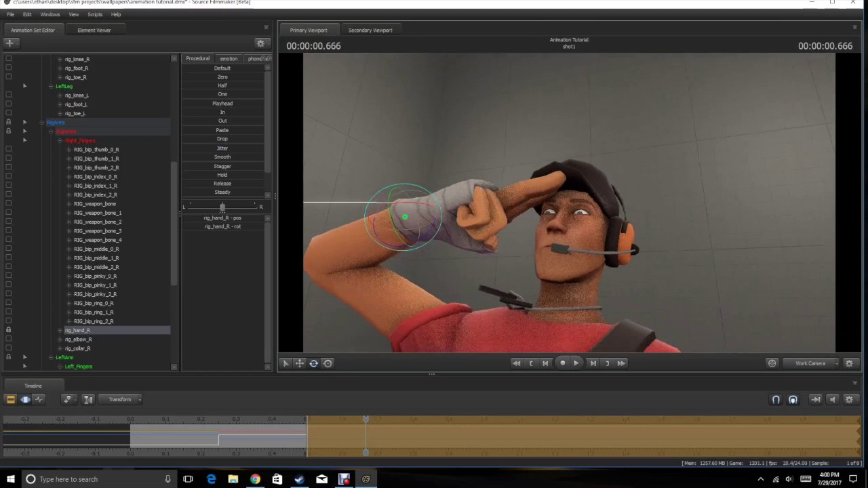868x488 pixels.
Task: Click the record button in playback controls
Action: click(562, 363)
